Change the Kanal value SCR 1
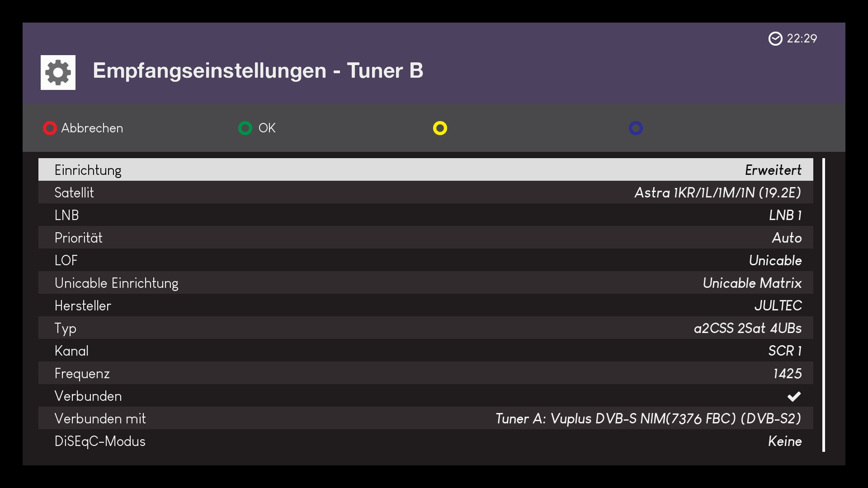This screenshot has height=488, width=868. coord(785,351)
